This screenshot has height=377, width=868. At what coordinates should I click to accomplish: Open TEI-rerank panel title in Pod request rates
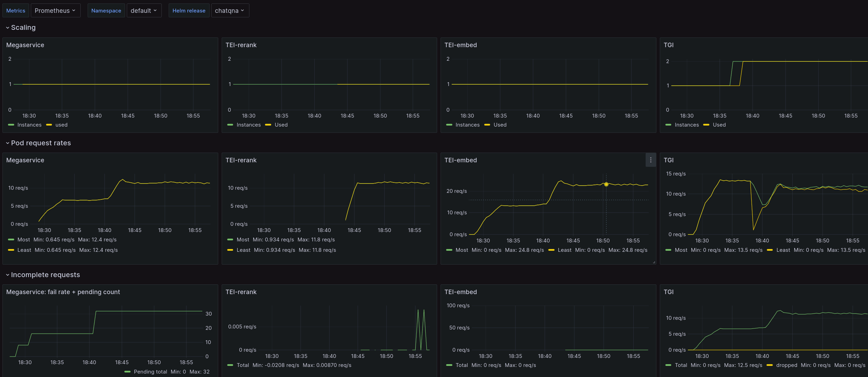[x=241, y=160]
